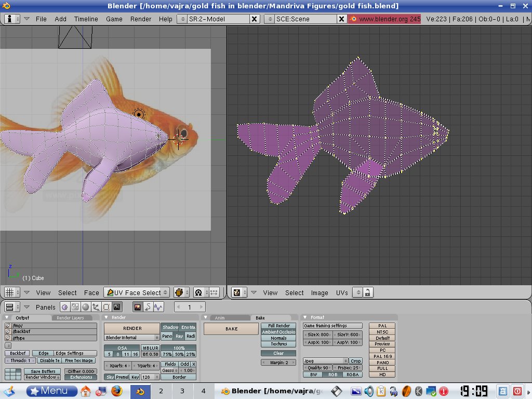This screenshot has width=532, height=399.
Task: Click the RENDER button
Action: [131, 328]
